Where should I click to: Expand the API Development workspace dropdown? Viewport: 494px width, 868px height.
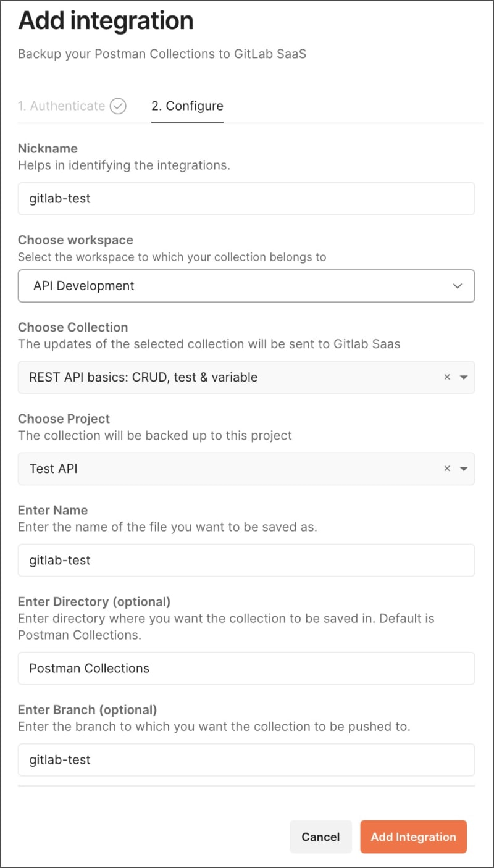click(x=247, y=286)
